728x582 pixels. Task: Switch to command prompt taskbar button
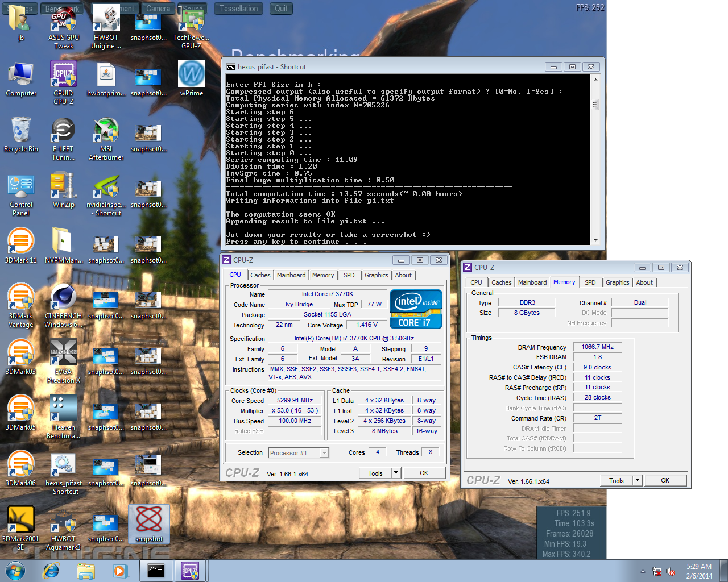coord(156,571)
